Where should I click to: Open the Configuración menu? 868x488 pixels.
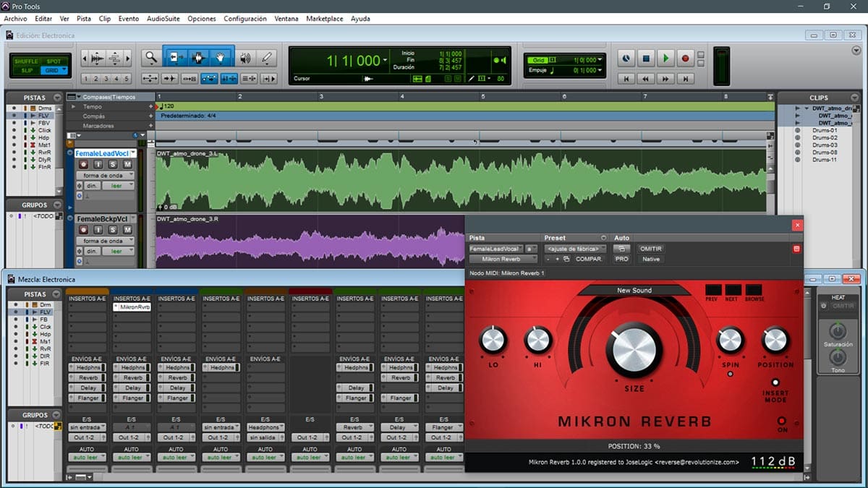[245, 19]
